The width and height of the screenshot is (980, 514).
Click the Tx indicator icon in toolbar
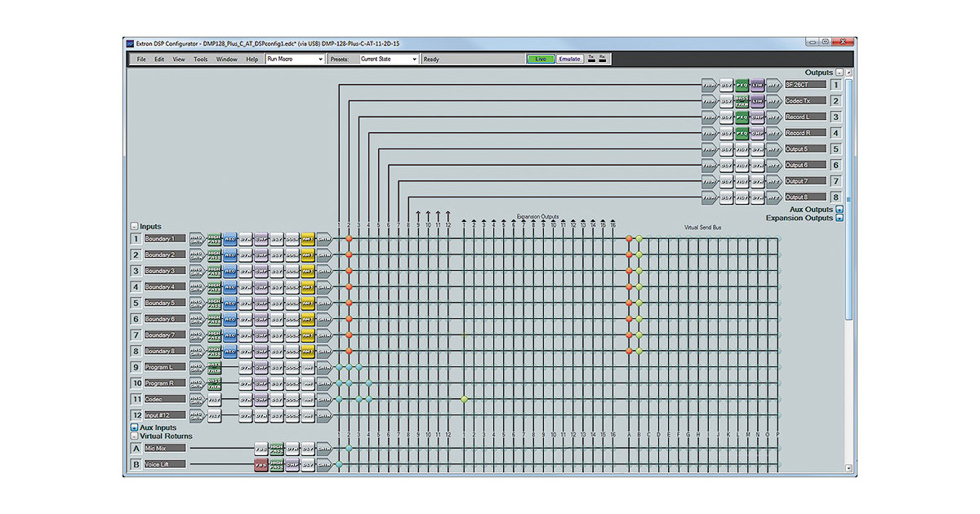point(591,59)
